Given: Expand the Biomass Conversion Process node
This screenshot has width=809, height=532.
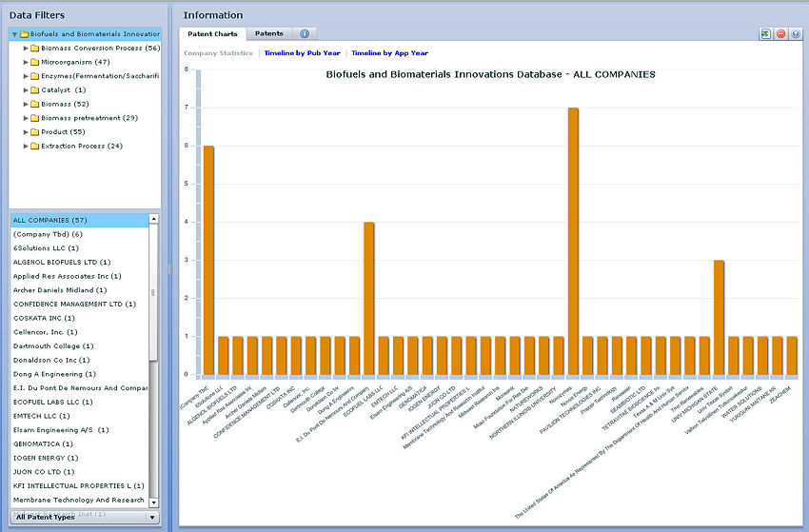Looking at the screenshot, I should tap(26, 49).
